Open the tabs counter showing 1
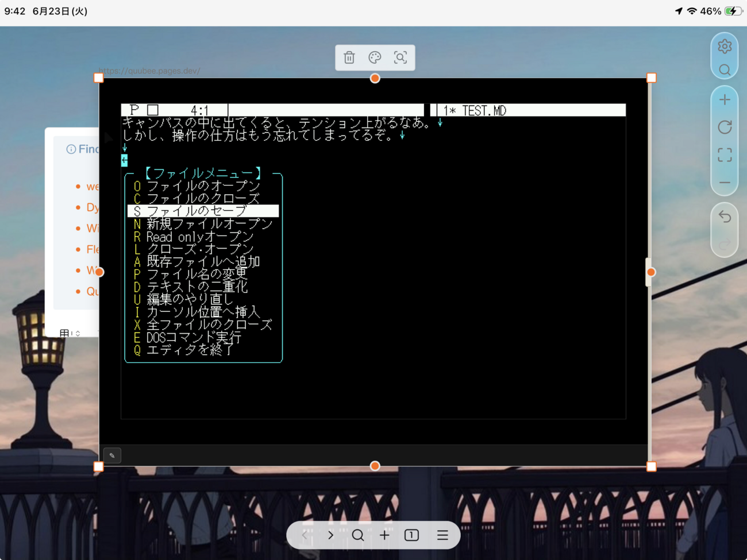 [411, 535]
